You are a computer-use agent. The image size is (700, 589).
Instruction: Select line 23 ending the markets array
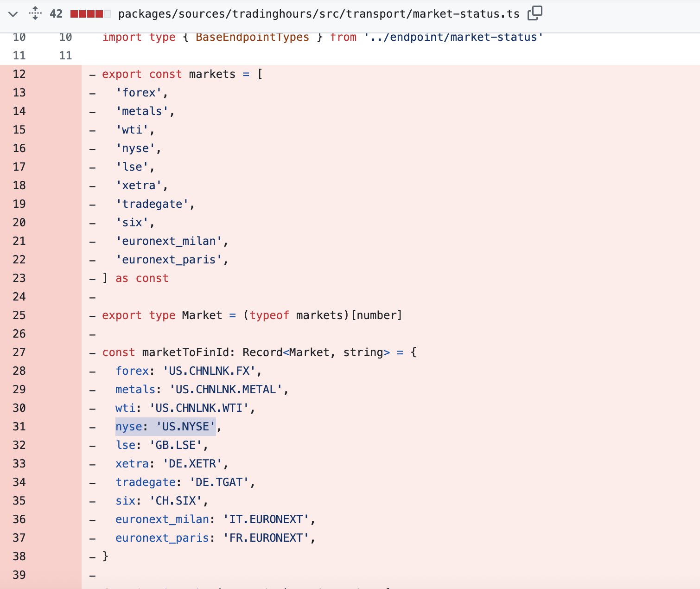135,278
